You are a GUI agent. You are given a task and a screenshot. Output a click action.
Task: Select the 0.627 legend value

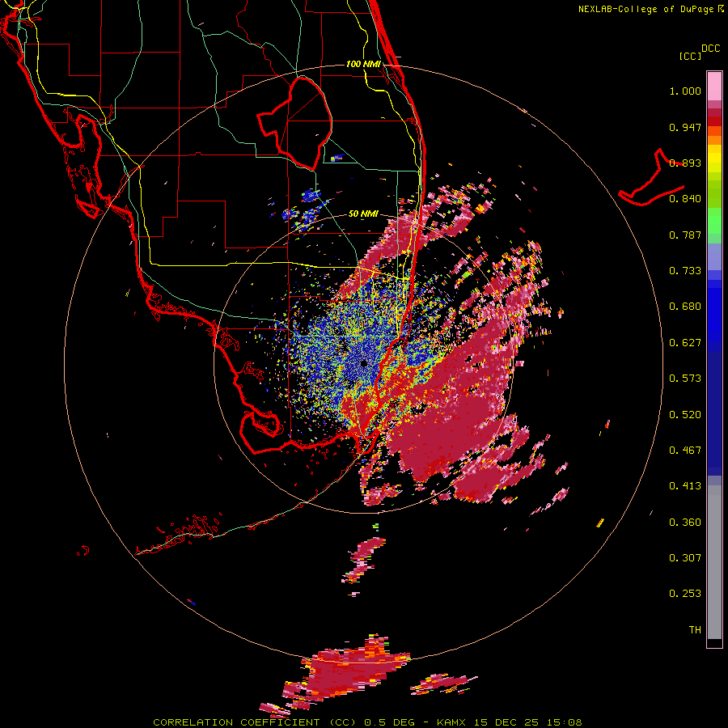click(685, 343)
